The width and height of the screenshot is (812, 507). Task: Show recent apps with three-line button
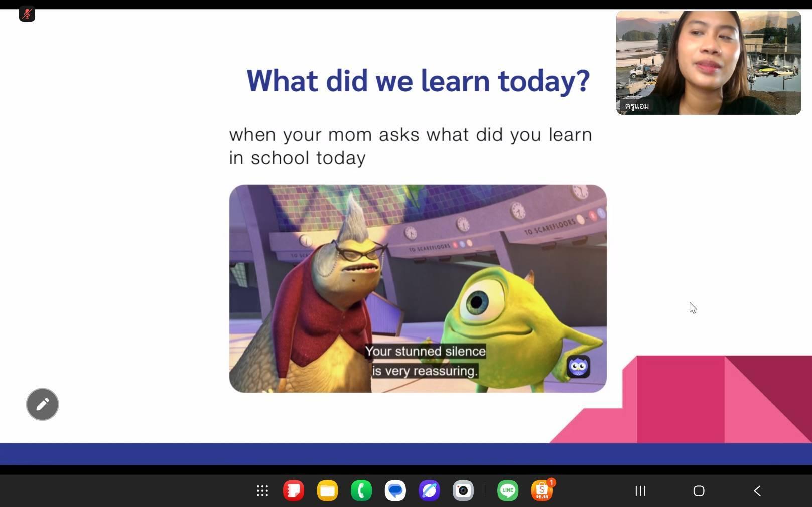pyautogui.click(x=640, y=491)
